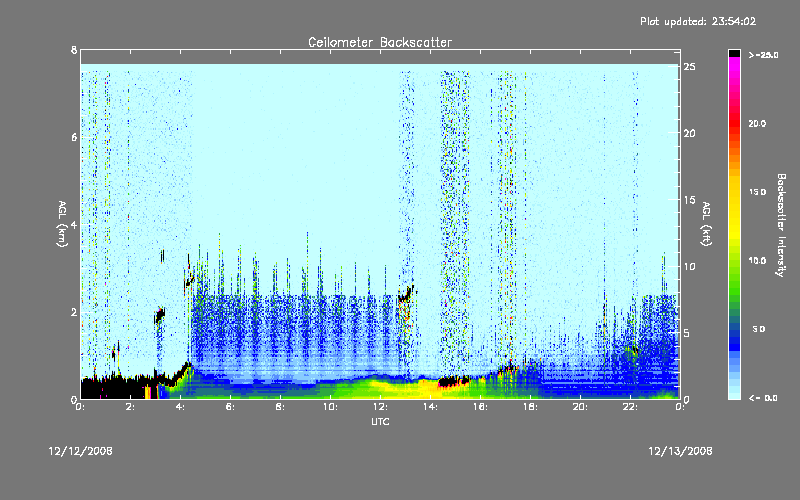Viewport: 800px width, 500px height.
Task: Click the black cloud layer near 0-3 UTC
Action: (x=115, y=388)
